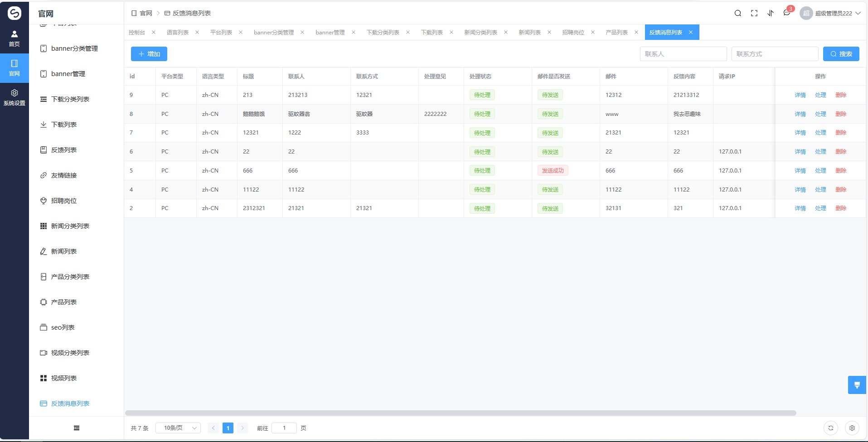Screen dimensions: 868x442
Task: Click the 发送成功 tag in row 5
Action: pyautogui.click(x=553, y=171)
